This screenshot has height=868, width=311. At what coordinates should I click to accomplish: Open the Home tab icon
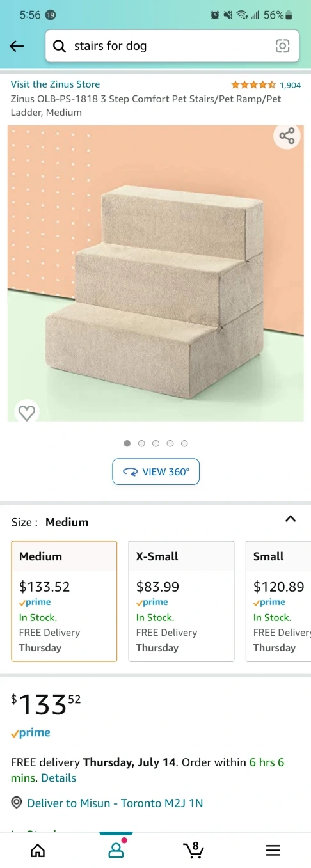38,850
